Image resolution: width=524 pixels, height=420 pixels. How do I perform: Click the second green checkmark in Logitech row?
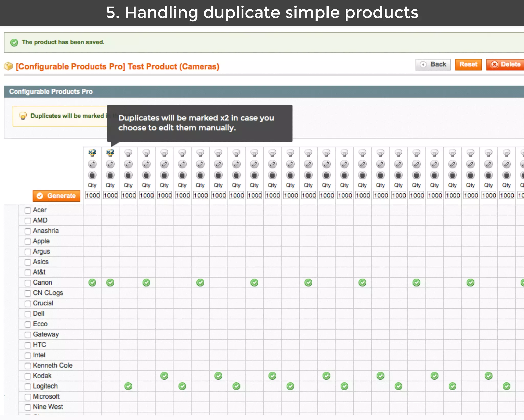point(182,386)
